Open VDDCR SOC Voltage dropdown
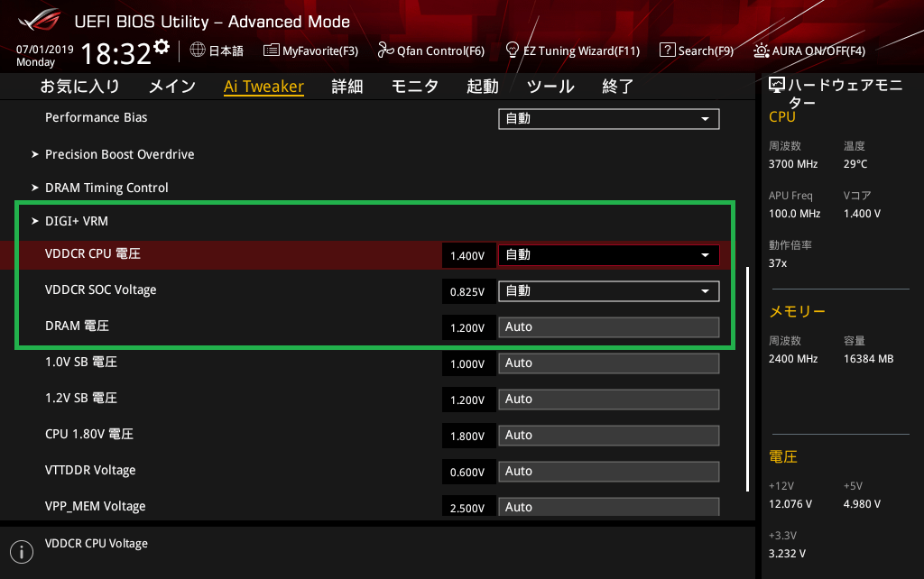 tap(609, 291)
